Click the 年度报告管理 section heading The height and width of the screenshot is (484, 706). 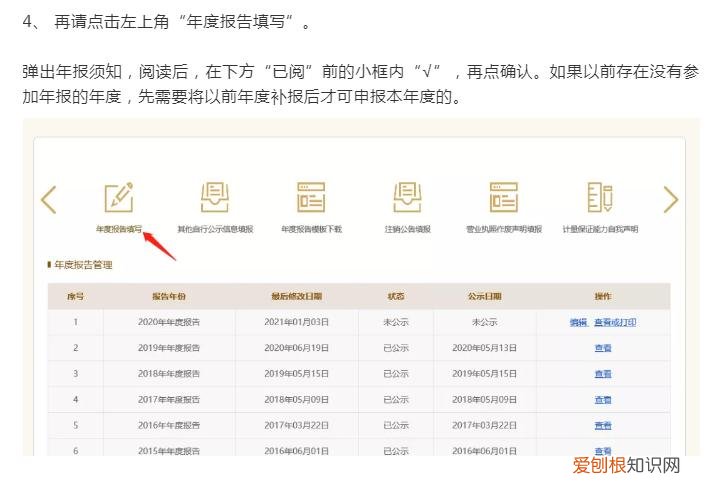(x=83, y=265)
